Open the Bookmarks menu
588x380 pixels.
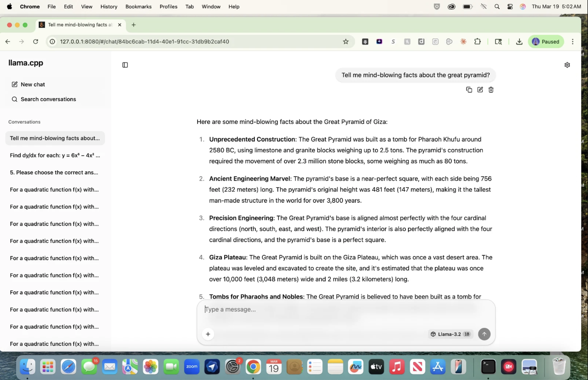(138, 7)
